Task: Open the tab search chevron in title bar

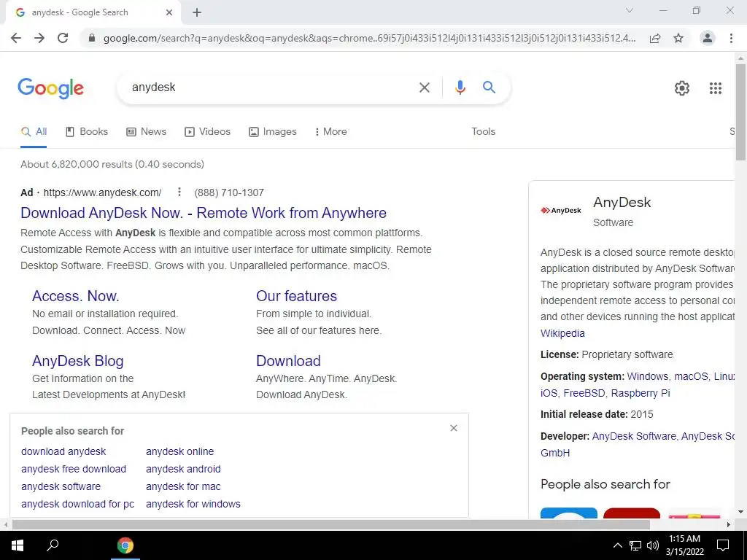Action: [x=630, y=10]
